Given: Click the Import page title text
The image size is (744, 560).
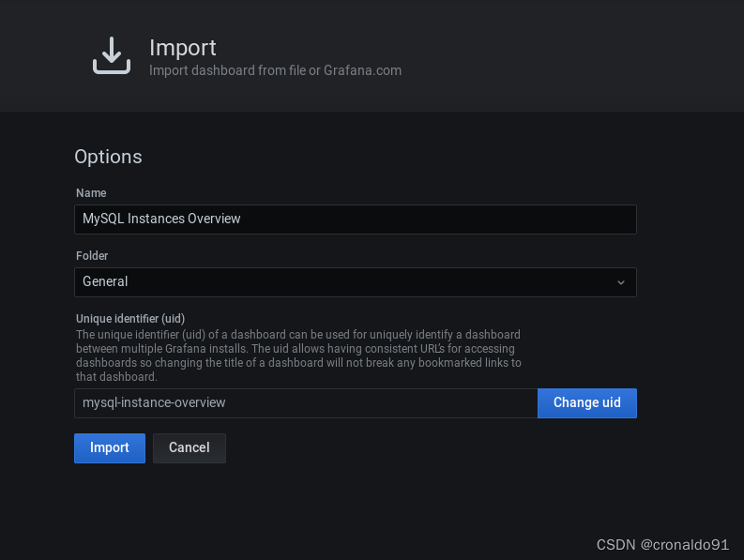Looking at the screenshot, I should 183,48.
